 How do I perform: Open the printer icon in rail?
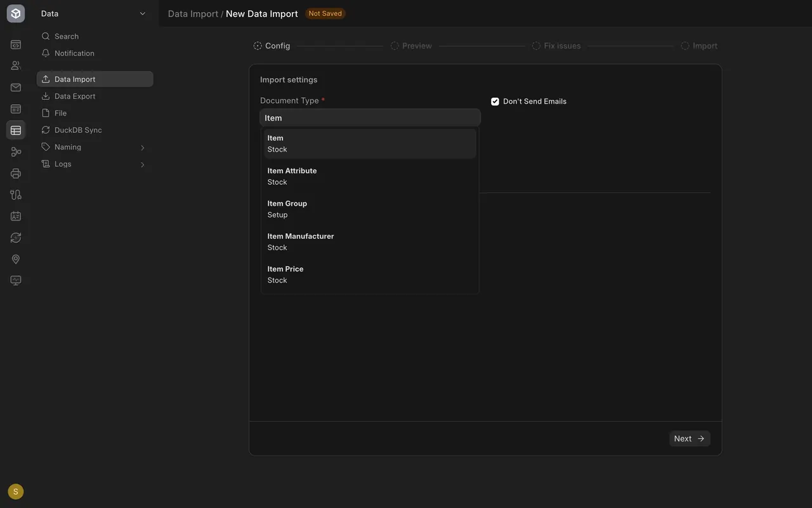[16, 173]
